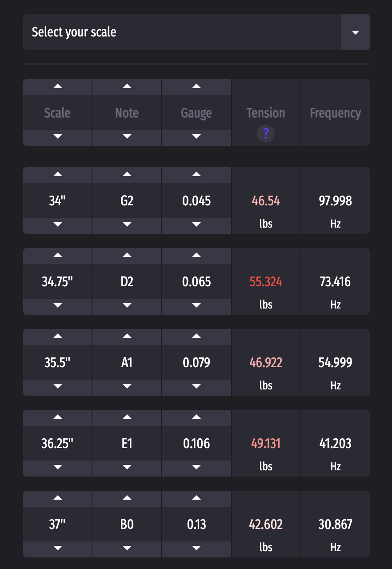The height and width of the screenshot is (569, 392).
Task: Raise the E1 note up arrow
Action: pos(127,417)
